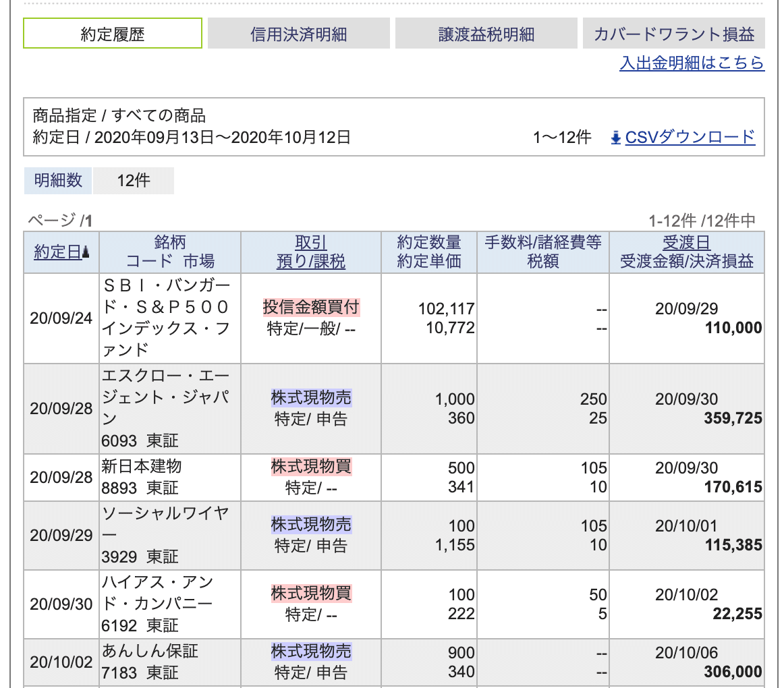The width and height of the screenshot is (784, 688).
Task: Open the 譲渡益税明細 tab
Action: tap(488, 32)
